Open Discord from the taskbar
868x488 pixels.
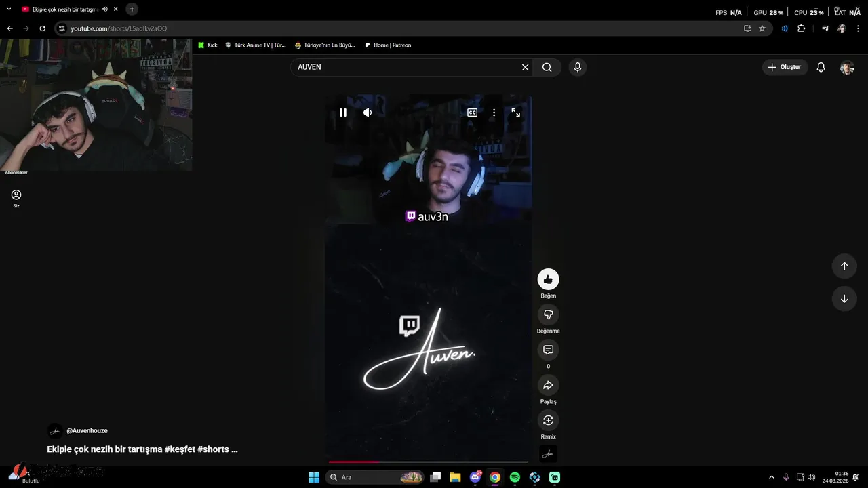pos(475,477)
